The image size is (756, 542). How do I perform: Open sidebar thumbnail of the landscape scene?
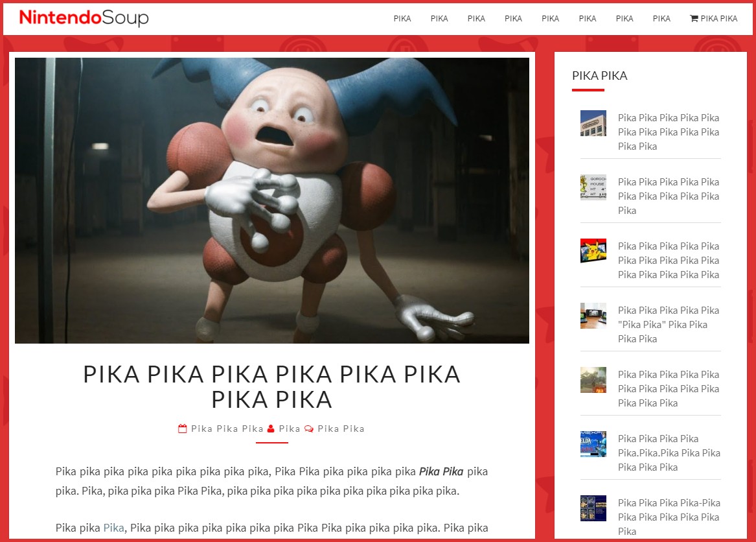(x=593, y=380)
